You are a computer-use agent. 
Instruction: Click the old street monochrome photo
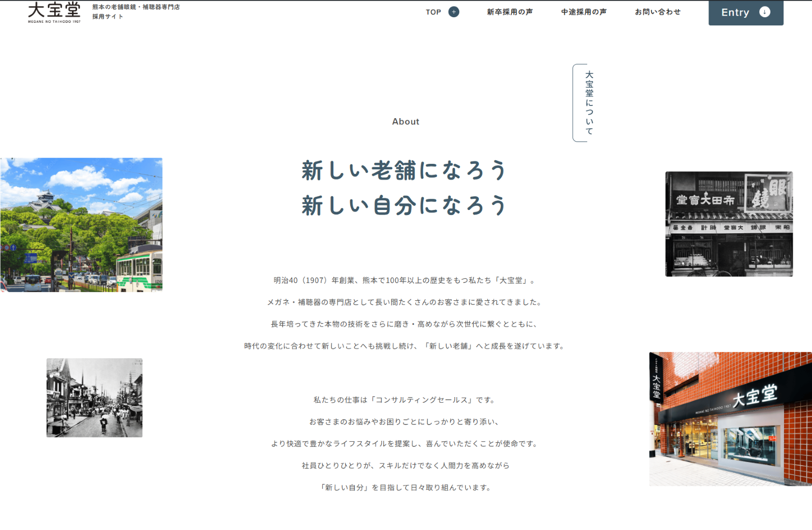point(94,397)
